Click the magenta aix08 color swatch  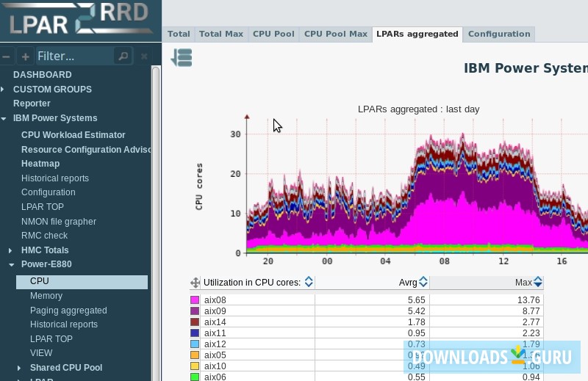[x=195, y=300]
